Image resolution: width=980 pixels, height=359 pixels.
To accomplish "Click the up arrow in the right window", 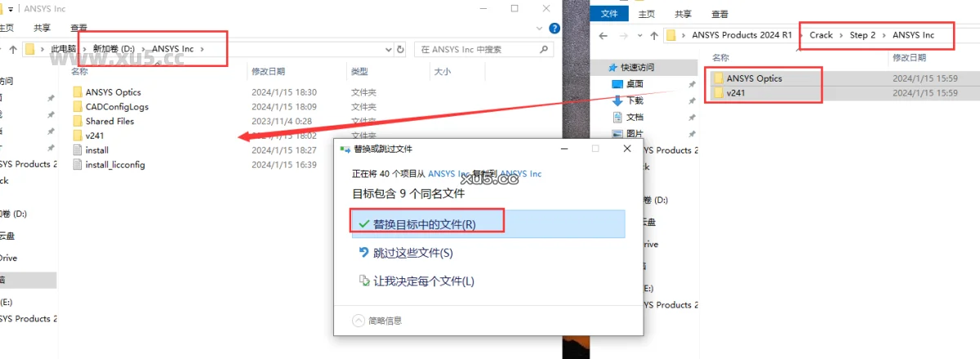I will tap(653, 36).
